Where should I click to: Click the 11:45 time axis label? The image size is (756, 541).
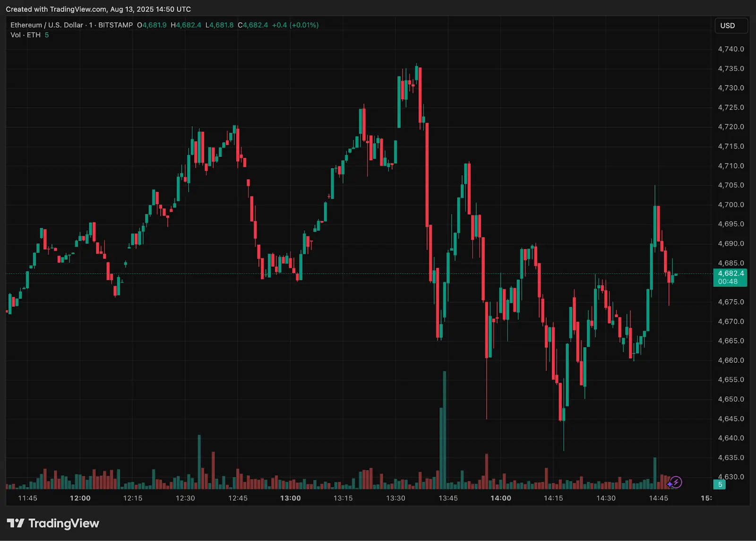[27, 498]
